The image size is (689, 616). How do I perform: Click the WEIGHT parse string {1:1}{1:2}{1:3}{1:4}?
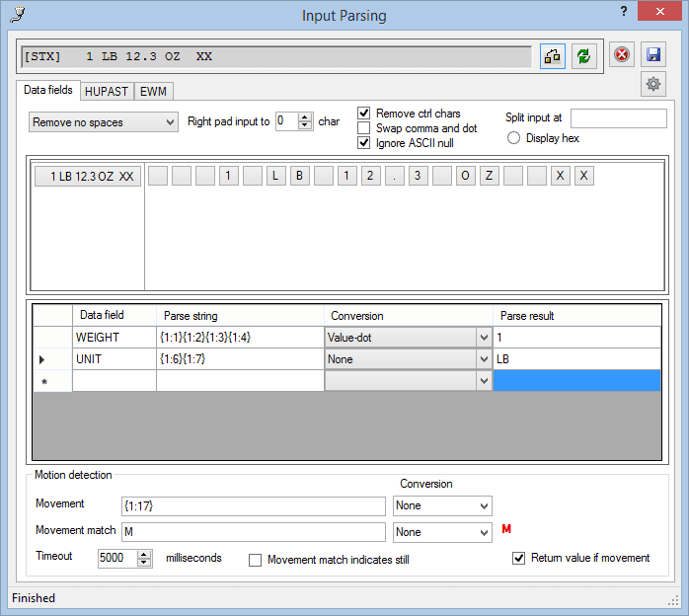(240, 338)
